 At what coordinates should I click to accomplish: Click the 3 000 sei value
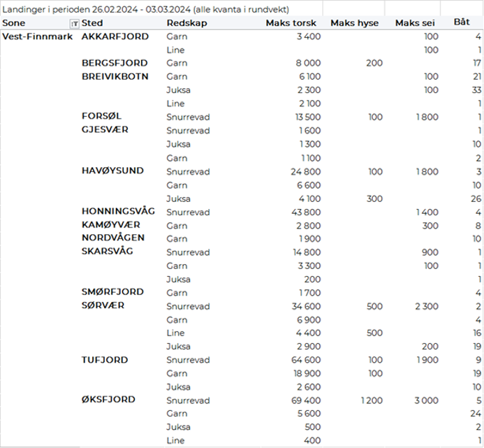pyautogui.click(x=425, y=400)
